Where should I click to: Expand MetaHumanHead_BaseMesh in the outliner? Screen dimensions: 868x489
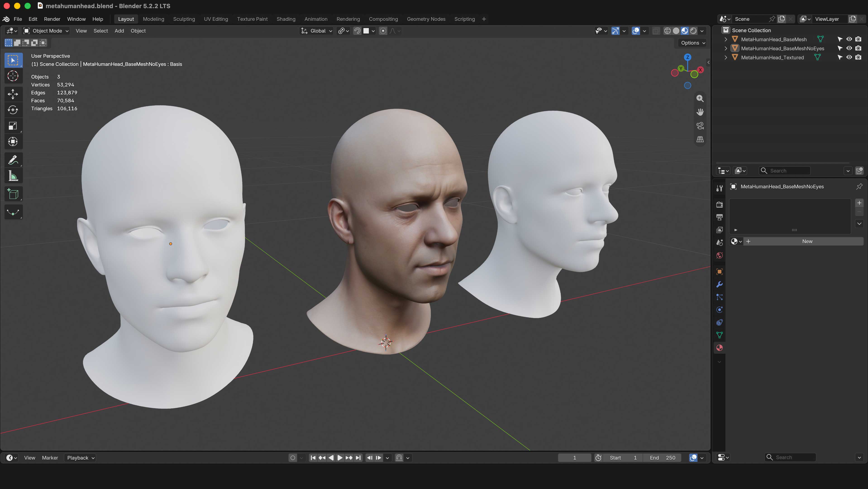725,39
